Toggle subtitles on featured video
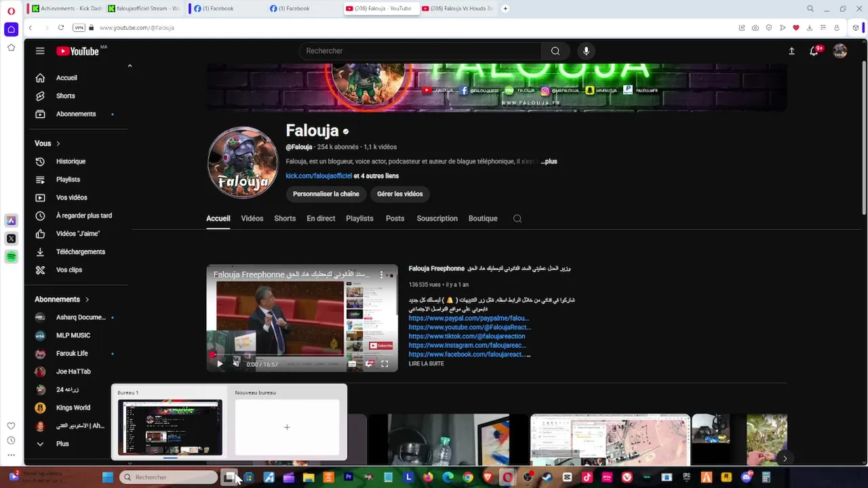The image size is (868, 488). pyautogui.click(x=352, y=364)
